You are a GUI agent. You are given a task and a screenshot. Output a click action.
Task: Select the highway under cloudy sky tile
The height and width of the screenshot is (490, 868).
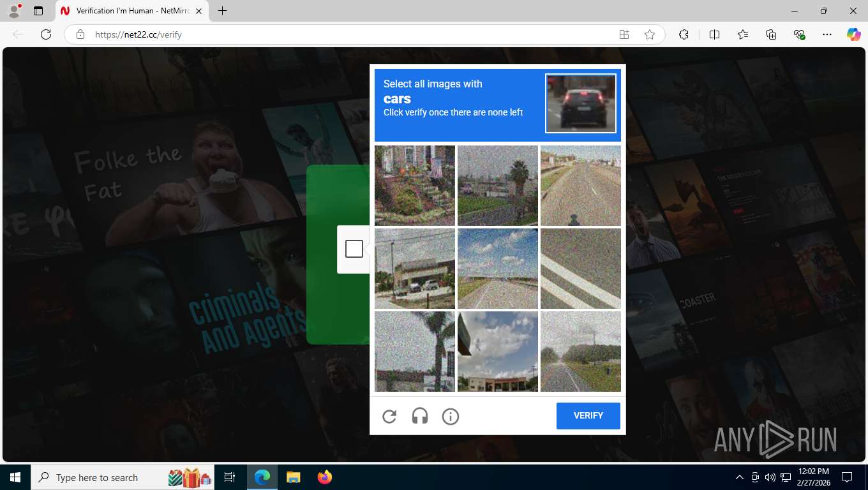tap(498, 269)
